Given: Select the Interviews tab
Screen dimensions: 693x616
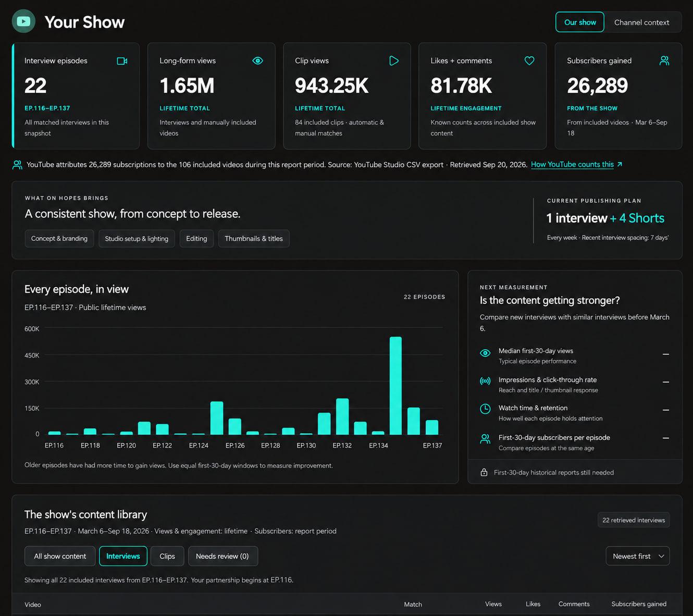Looking at the screenshot, I should pos(123,556).
